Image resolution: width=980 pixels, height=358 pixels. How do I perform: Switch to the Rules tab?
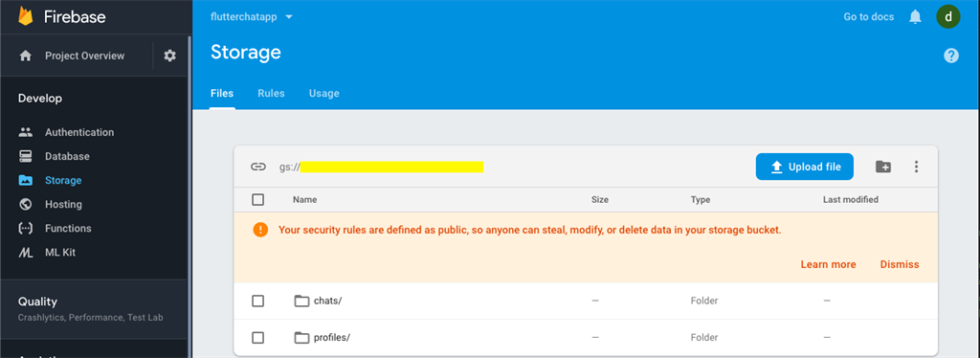(271, 93)
